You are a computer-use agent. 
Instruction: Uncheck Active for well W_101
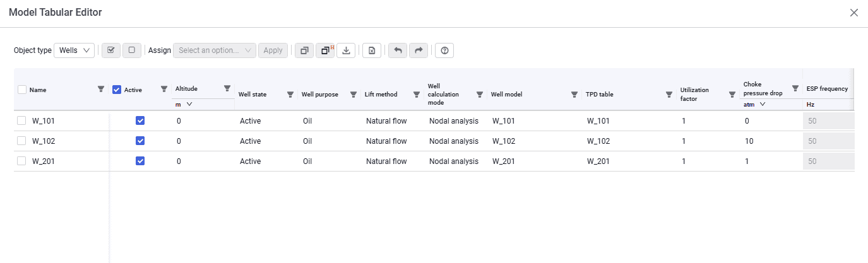(x=140, y=120)
